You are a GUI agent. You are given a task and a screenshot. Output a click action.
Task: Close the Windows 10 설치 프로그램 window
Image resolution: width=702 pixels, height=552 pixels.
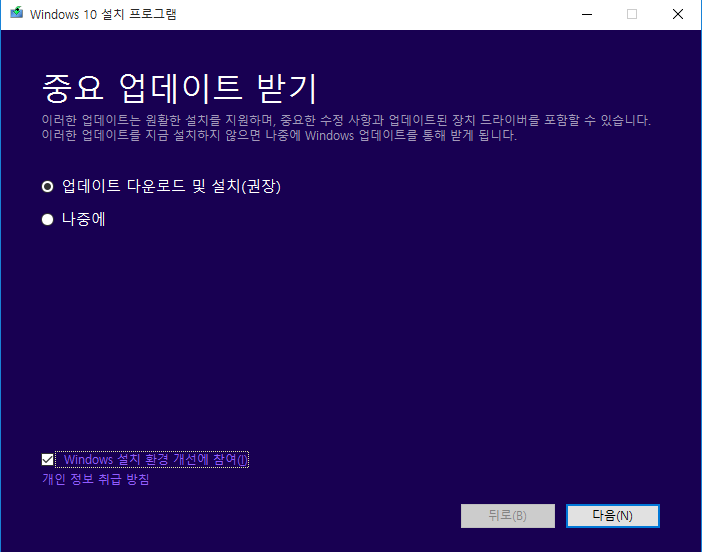tap(678, 14)
